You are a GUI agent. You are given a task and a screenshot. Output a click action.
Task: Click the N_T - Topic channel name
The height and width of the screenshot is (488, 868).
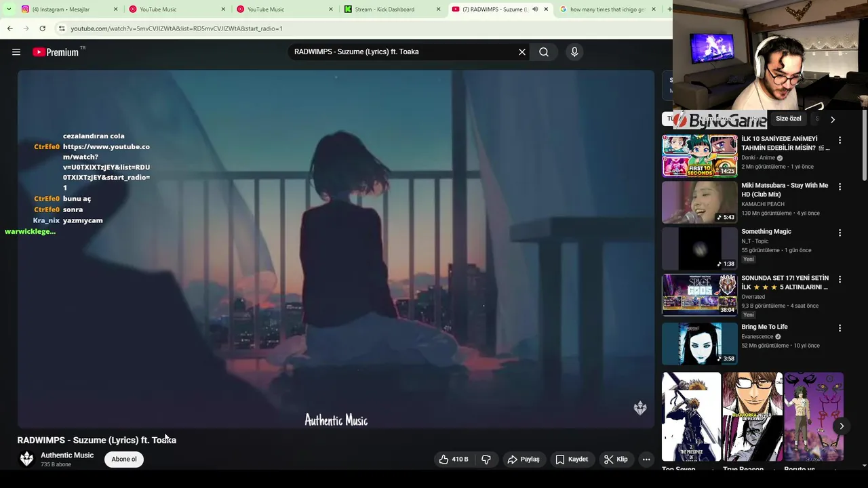coord(756,241)
